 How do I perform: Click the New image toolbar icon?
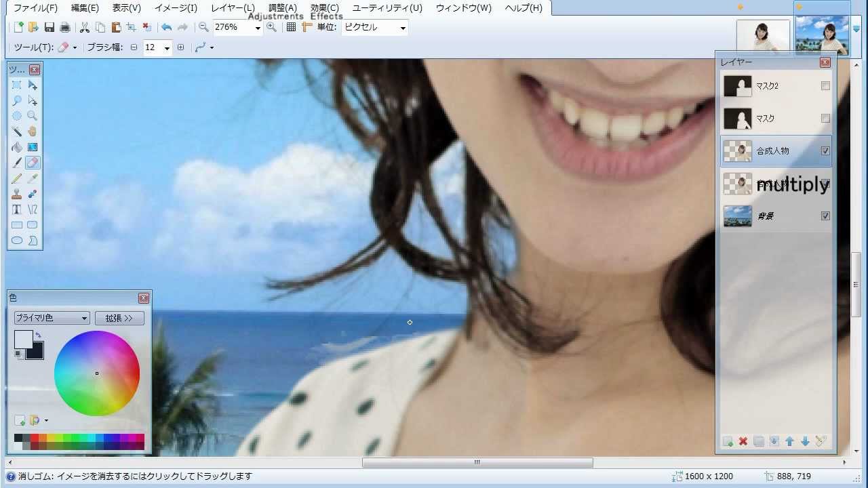click(19, 27)
